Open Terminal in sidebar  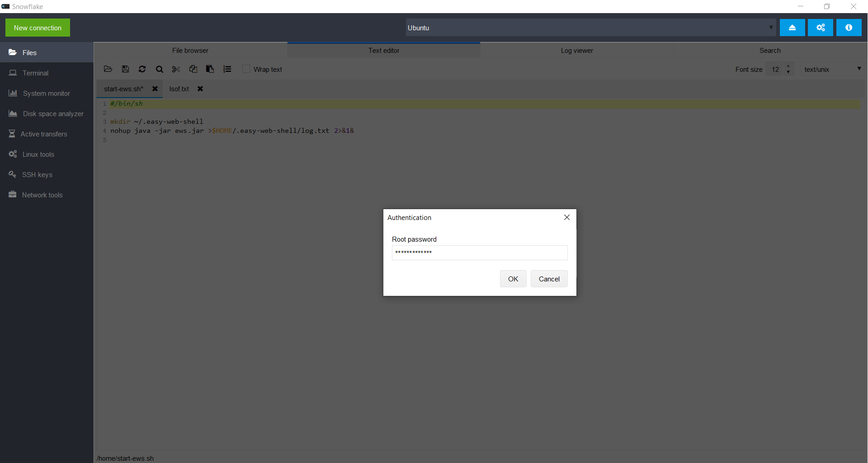[x=47, y=73]
